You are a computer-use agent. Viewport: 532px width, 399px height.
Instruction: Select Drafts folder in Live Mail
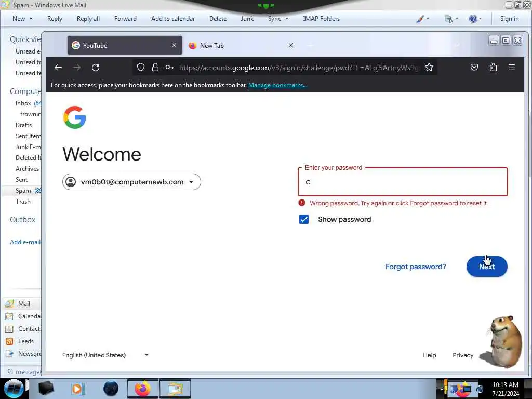24,125
